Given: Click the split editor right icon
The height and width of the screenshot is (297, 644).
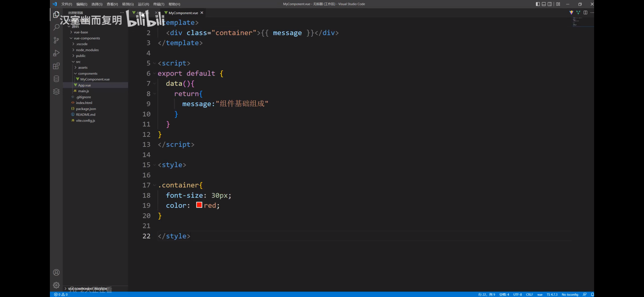Looking at the screenshot, I should (585, 13).
